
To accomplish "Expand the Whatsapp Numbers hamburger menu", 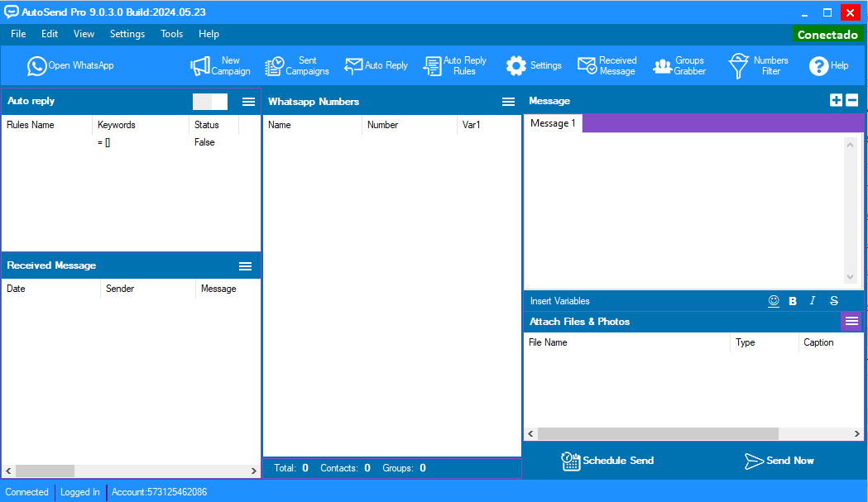I will point(508,102).
